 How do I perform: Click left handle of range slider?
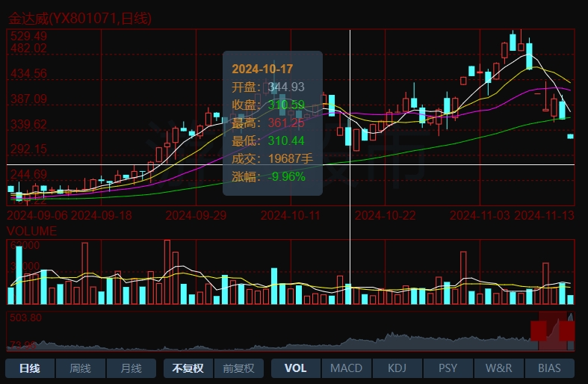click(538, 331)
